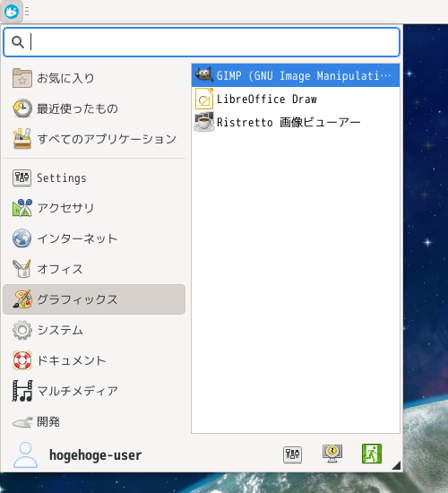Open インターネット category
The width and height of the screenshot is (448, 493).
tap(94, 238)
